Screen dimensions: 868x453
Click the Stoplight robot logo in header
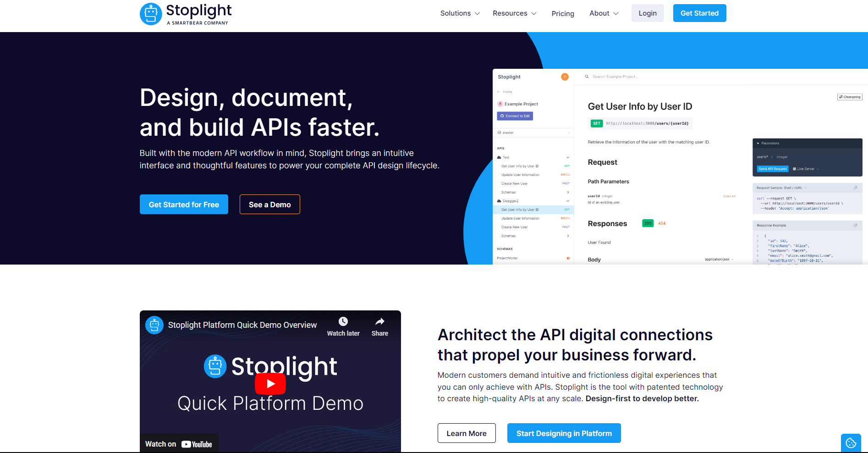[151, 14]
